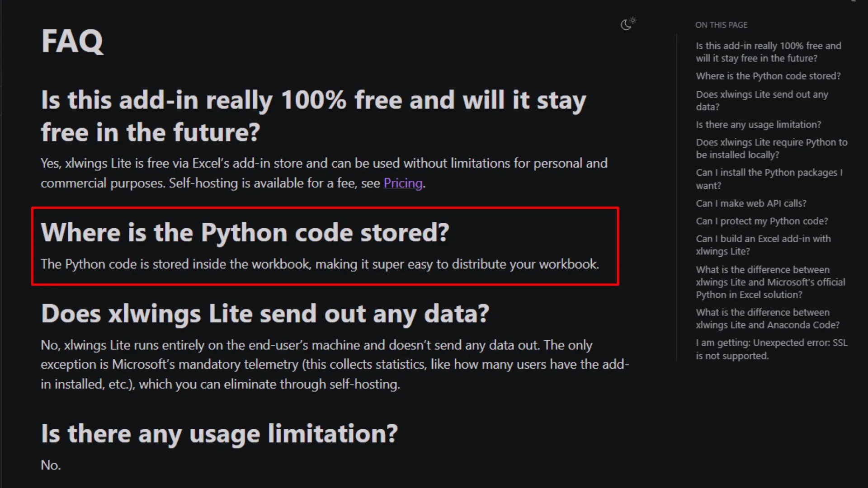Click the SSL unexpected error sidebar link
The width and height of the screenshot is (868, 488).
coord(772,349)
